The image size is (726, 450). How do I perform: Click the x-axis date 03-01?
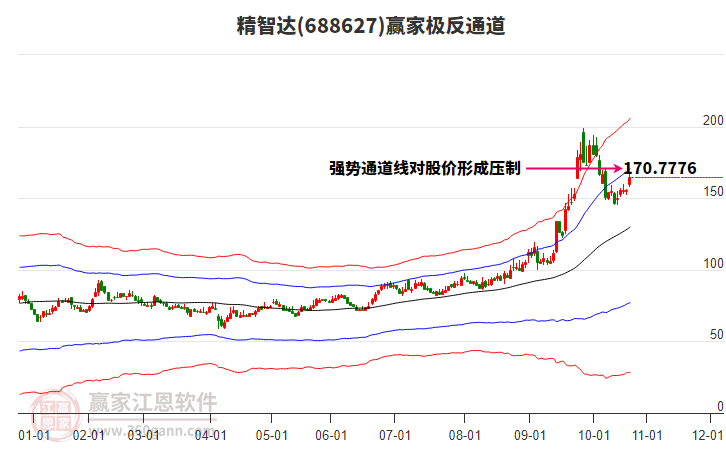144,436
